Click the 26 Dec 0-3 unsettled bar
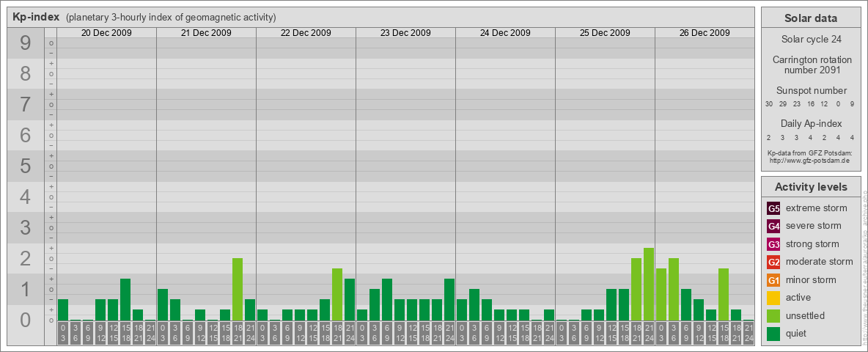 tap(661, 295)
